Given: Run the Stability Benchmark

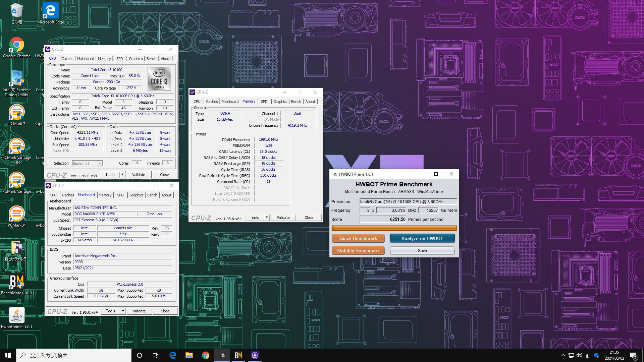Looking at the screenshot, I should click(x=358, y=250).
